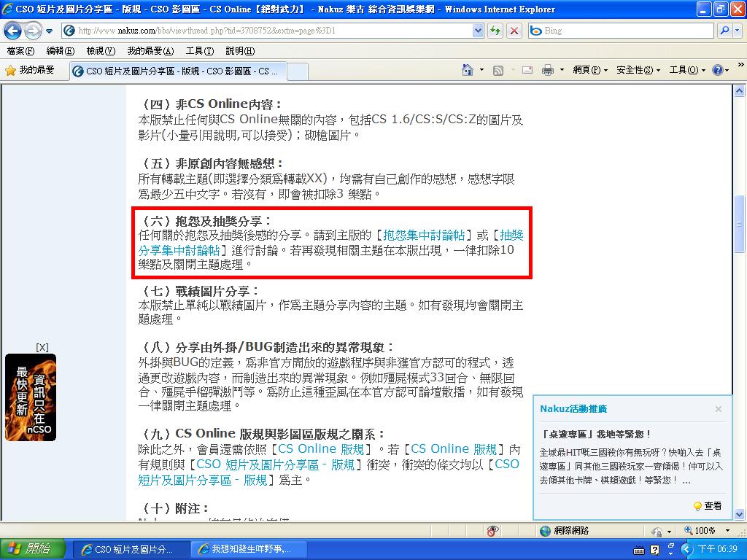This screenshot has width=747, height=560.
Task: Close the nCSO side ad with [X]
Action: click(42, 348)
